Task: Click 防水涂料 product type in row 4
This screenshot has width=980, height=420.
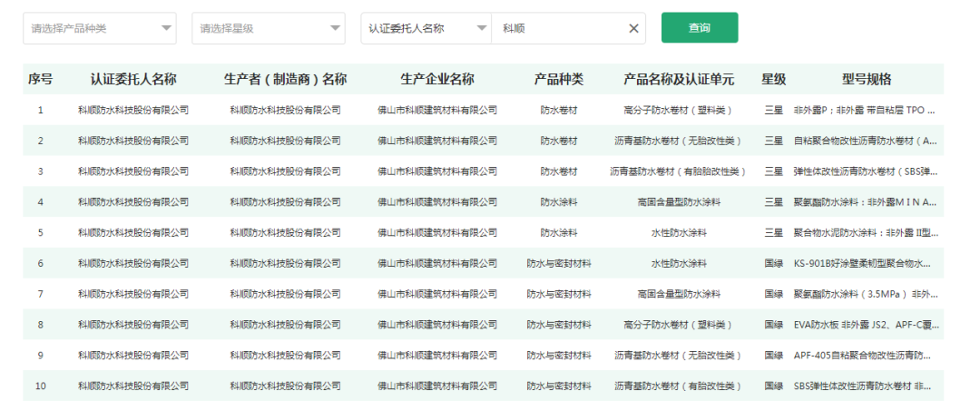Action: tap(559, 202)
